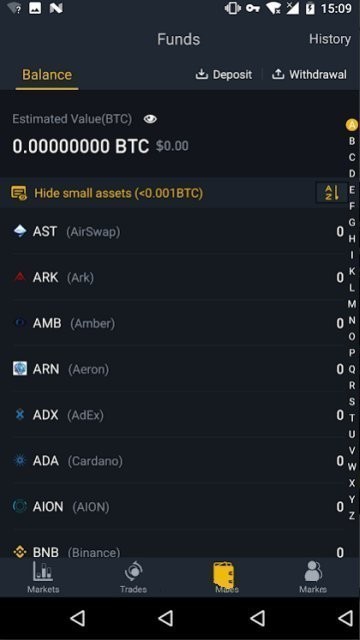Open the Withdrawal option

[x=309, y=75]
